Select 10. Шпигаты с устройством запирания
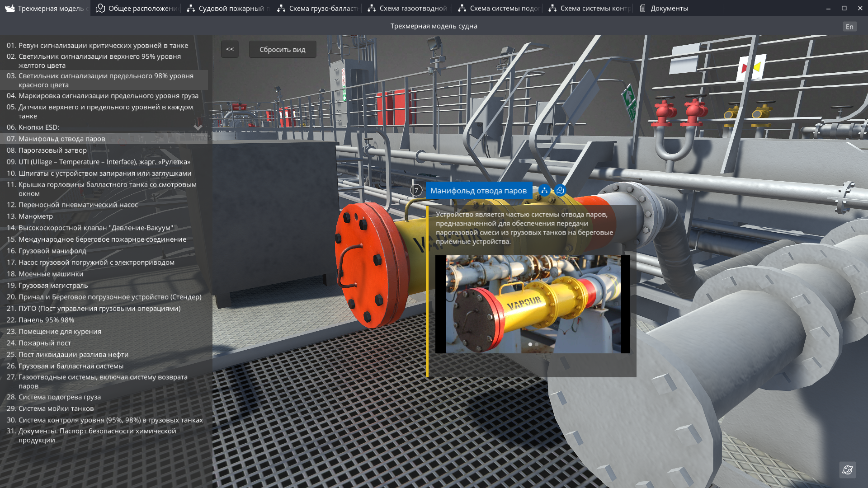Image resolution: width=868 pixels, height=488 pixels. coord(104,173)
